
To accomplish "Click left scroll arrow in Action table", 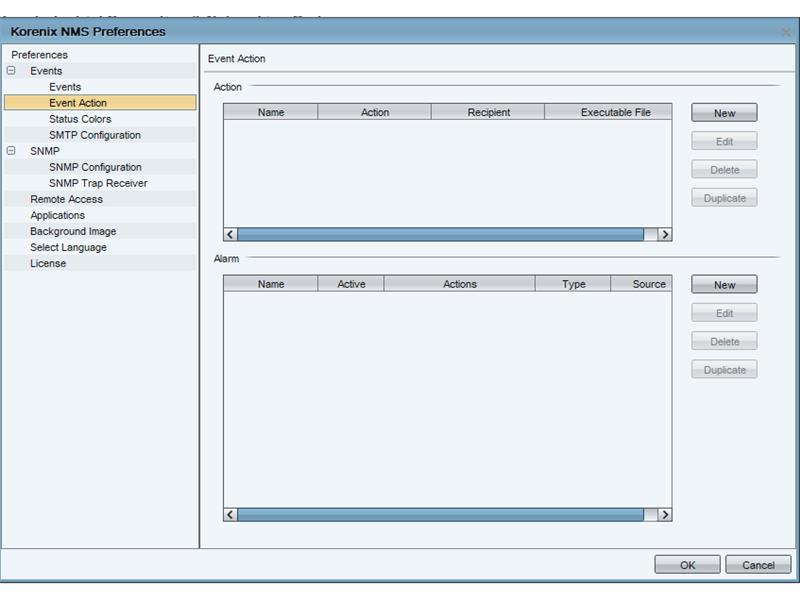I will point(230,234).
